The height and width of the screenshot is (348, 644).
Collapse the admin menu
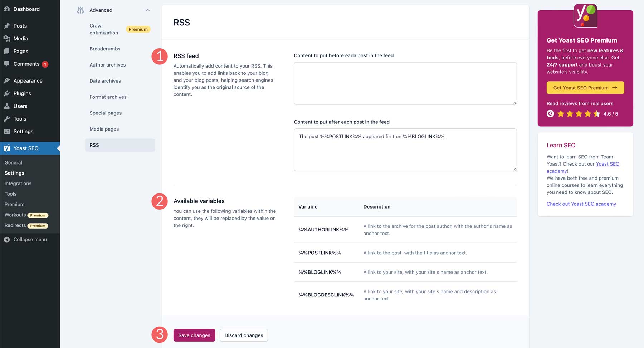[25, 239]
